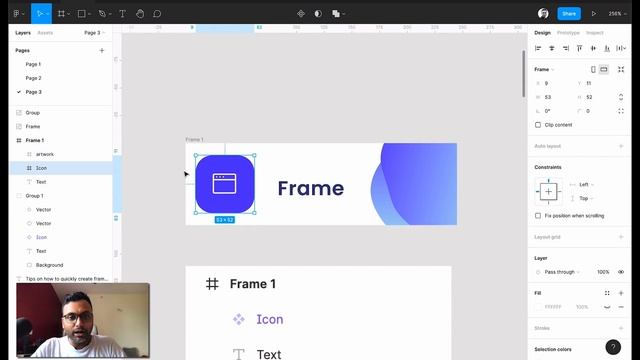The image size is (640, 360).
Task: Add Layout grid with plus
Action: pos(621,237)
